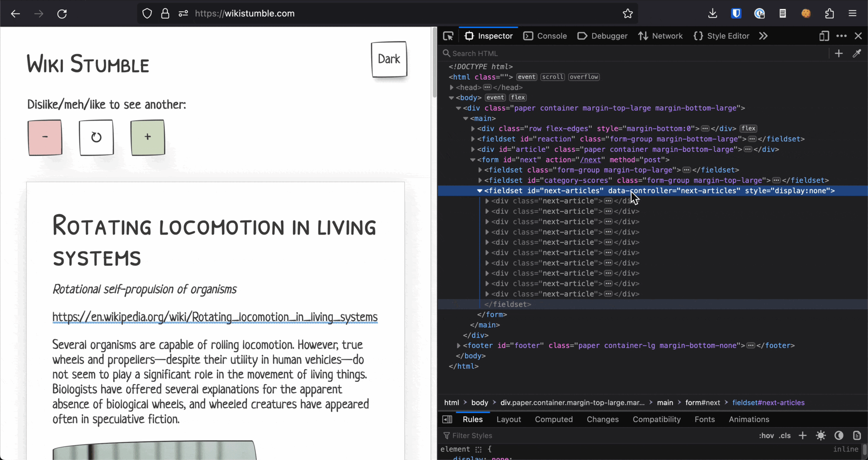Click the element picker icon in DevTools

tap(448, 36)
